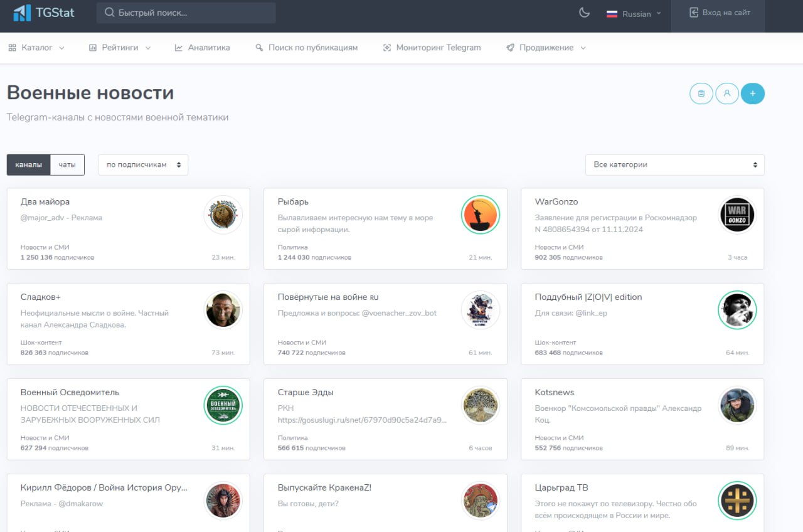This screenshot has height=532, width=803.
Task: Click the Старше Эдды avatar
Action: tap(481, 405)
